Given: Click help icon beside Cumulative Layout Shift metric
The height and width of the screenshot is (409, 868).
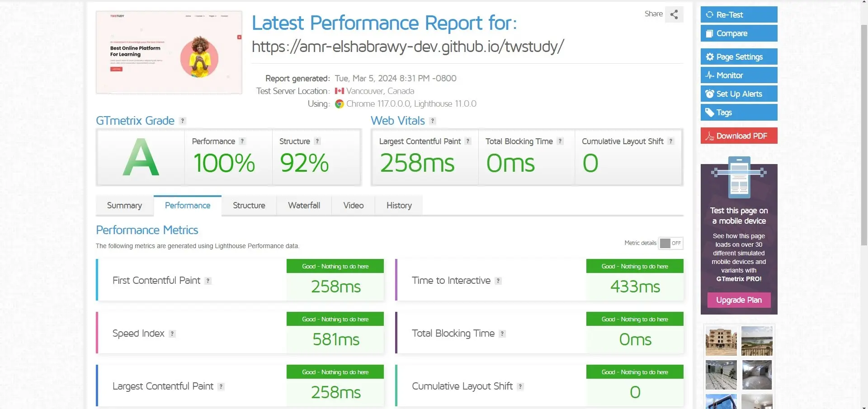Looking at the screenshot, I should click(520, 386).
